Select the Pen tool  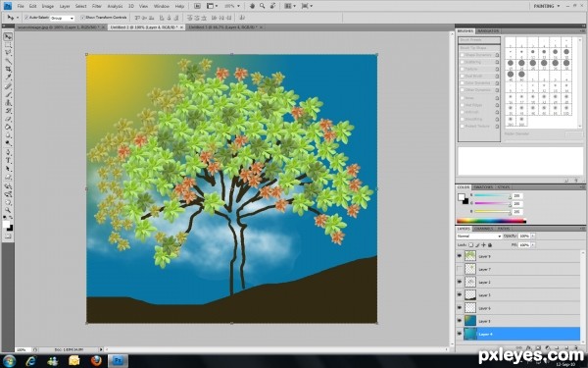(8, 152)
